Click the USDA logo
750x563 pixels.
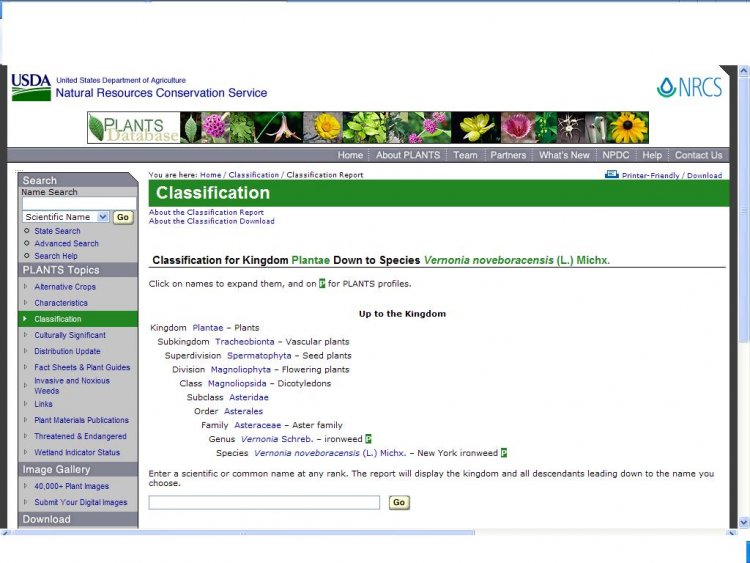click(x=31, y=88)
